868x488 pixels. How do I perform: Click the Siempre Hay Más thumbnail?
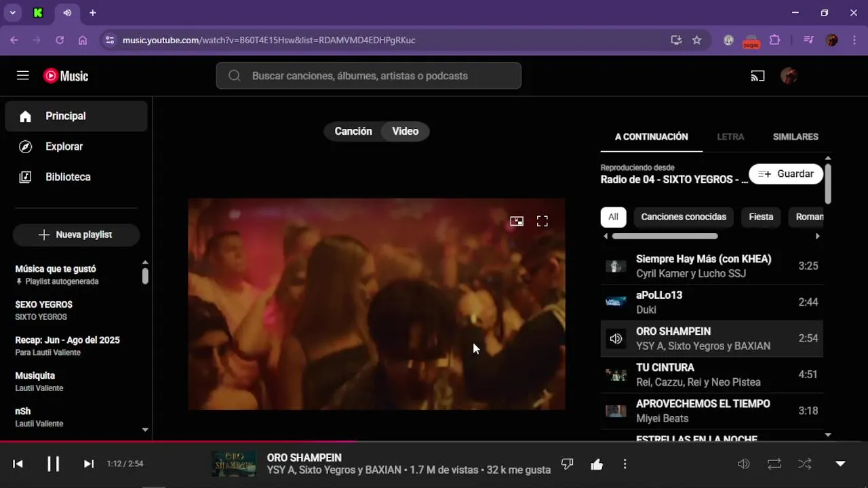616,266
